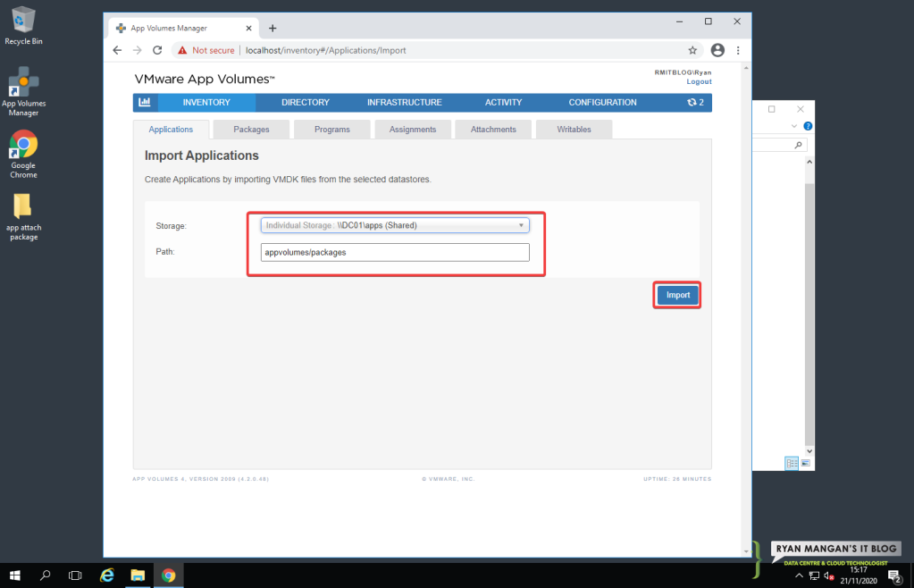This screenshot has width=914, height=588.
Task: Select the Applications tab
Action: (171, 130)
